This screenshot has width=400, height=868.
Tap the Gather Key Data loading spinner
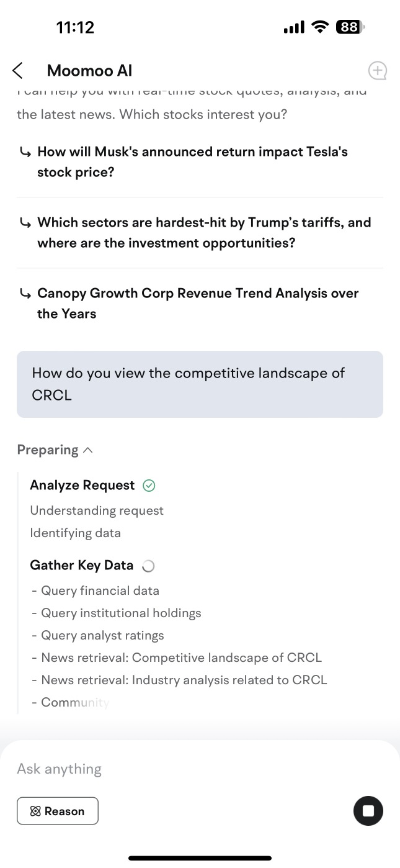click(x=148, y=566)
